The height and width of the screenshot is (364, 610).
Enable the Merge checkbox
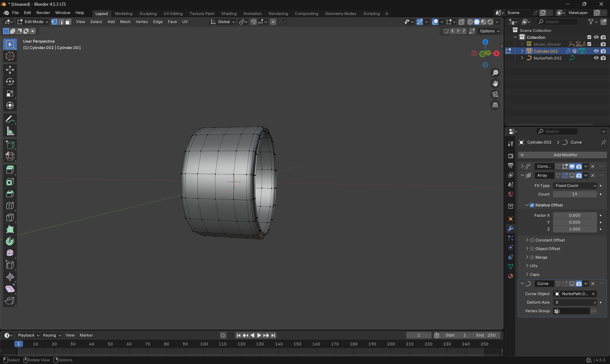532,257
